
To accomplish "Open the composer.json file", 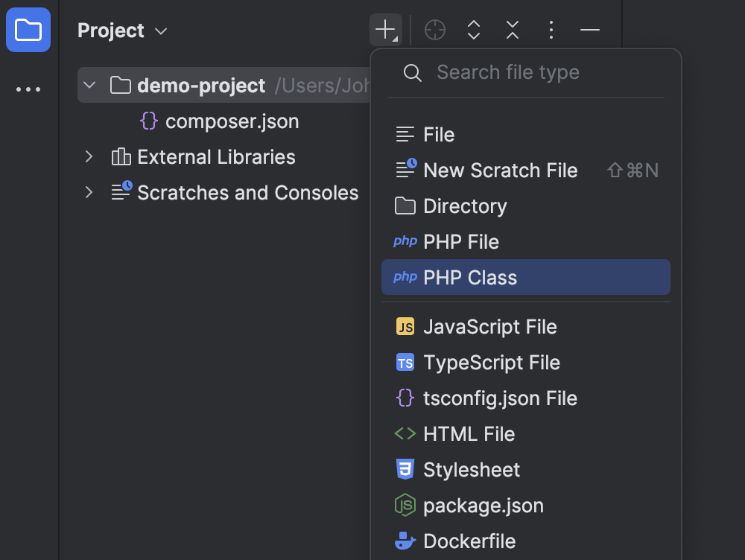I will (x=233, y=121).
